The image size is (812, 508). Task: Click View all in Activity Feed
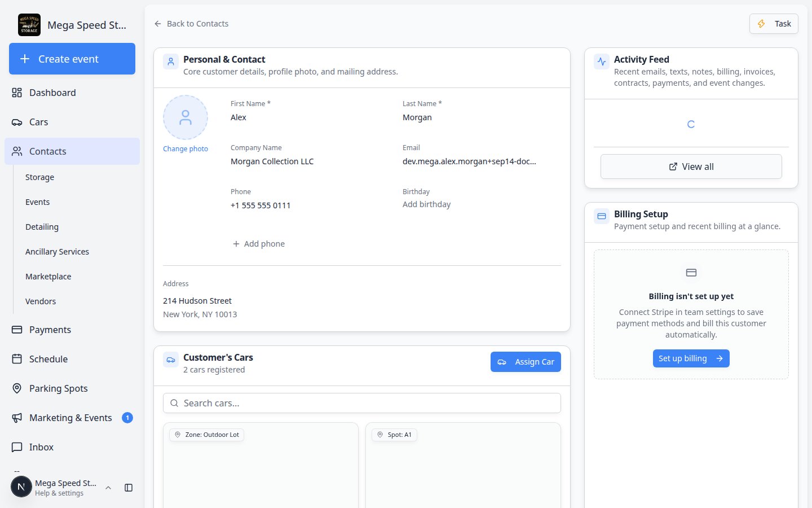pyautogui.click(x=691, y=167)
